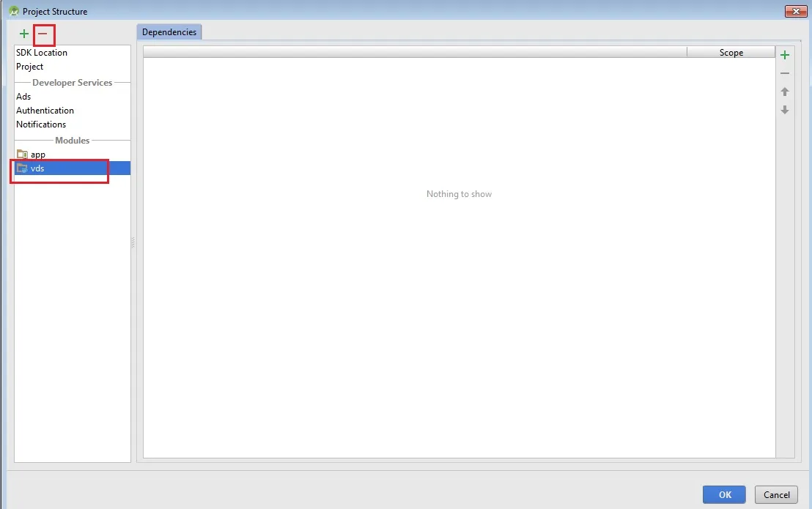Image resolution: width=812 pixels, height=509 pixels.
Task: Confirm changes with the OK button
Action: click(x=724, y=494)
